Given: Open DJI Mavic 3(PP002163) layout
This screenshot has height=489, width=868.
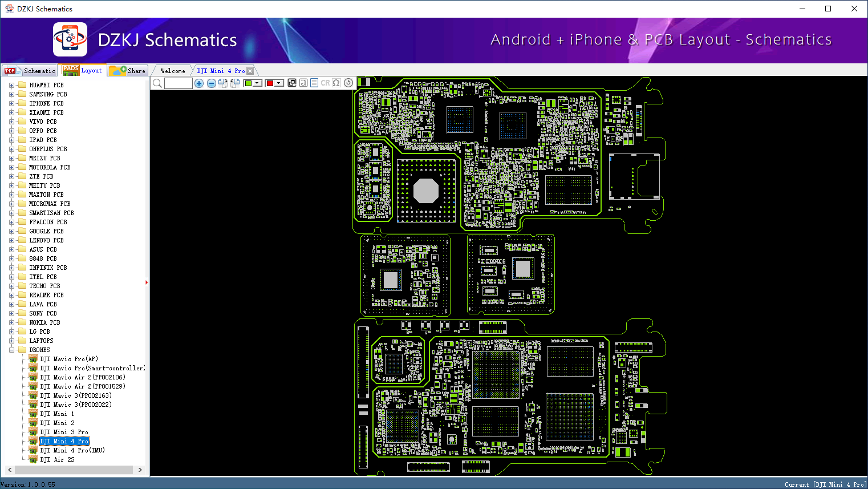Looking at the screenshot, I should point(76,395).
